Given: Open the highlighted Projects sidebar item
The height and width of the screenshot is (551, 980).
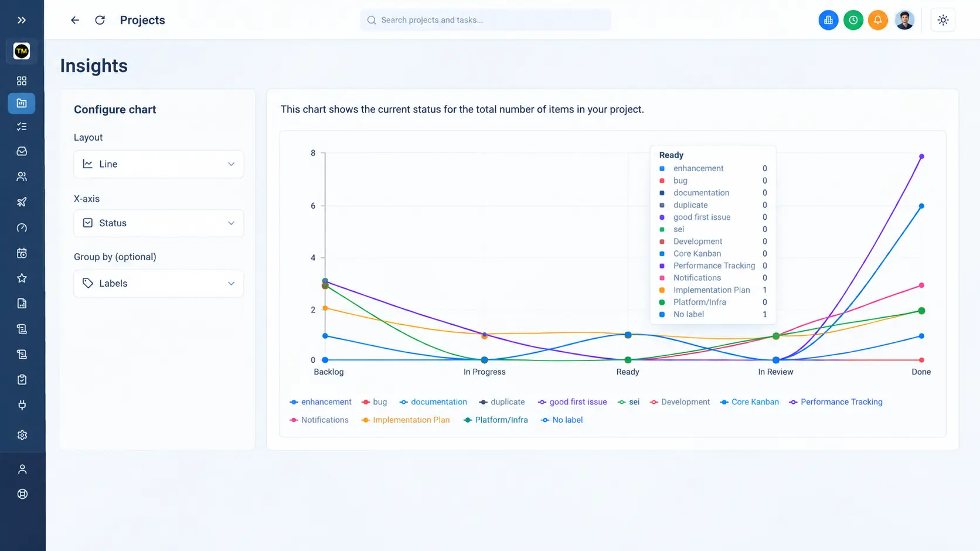Looking at the screenshot, I should click(22, 103).
